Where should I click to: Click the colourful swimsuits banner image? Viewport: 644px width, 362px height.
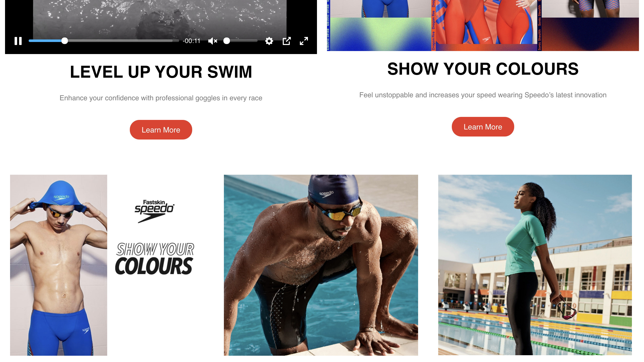(483, 25)
